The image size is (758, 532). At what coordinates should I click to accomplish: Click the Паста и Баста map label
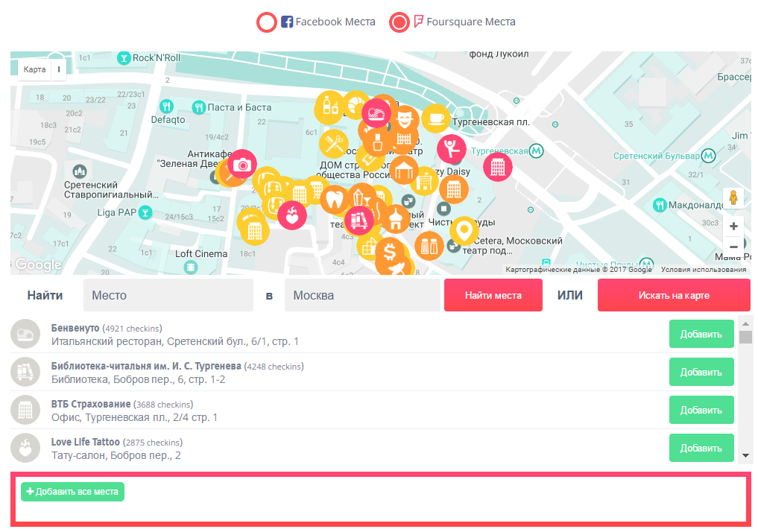[x=239, y=107]
